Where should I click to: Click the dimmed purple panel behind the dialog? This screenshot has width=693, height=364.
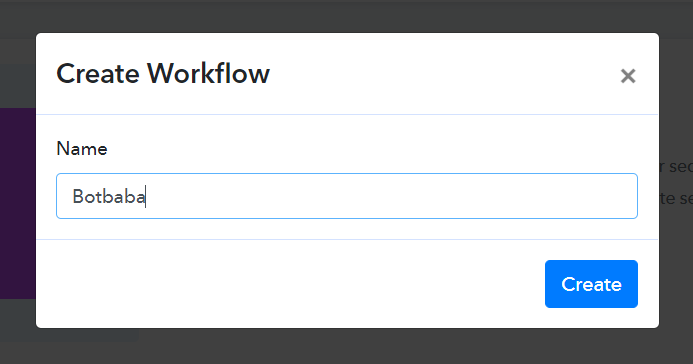tap(18, 203)
